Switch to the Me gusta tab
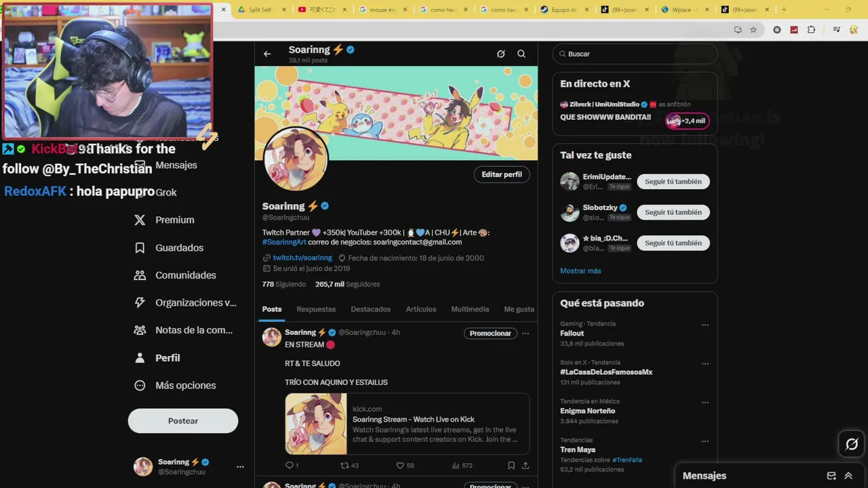Viewport: 868px width, 488px height. pos(519,309)
